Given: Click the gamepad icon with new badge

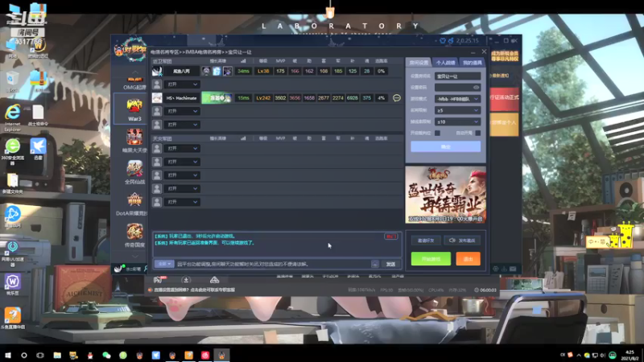Looking at the screenshot, I should coord(159,280).
